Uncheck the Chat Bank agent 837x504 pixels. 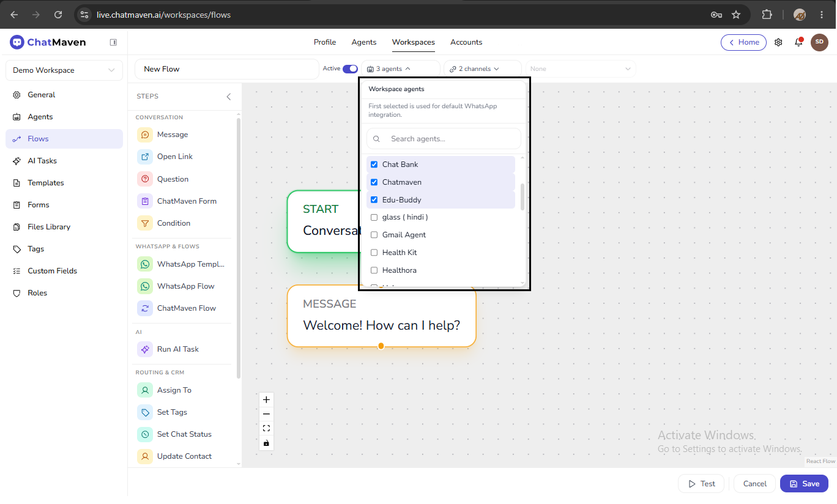tap(374, 165)
